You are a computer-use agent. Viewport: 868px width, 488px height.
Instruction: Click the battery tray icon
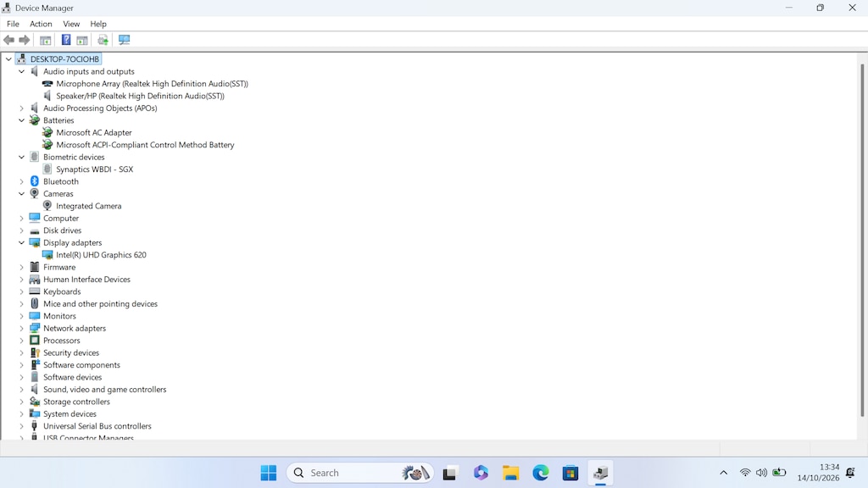[780, 473]
